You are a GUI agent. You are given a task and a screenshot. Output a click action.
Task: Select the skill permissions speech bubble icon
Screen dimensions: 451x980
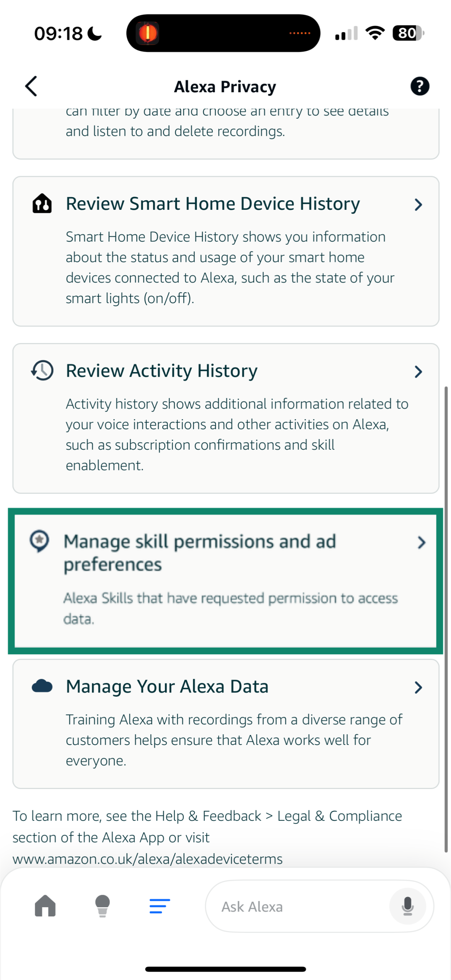pos(40,541)
